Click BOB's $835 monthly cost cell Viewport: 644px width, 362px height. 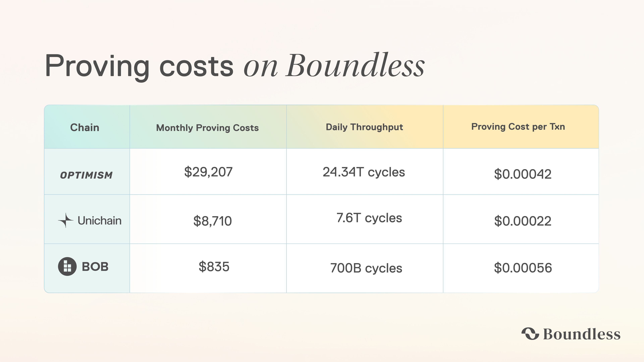tap(214, 267)
